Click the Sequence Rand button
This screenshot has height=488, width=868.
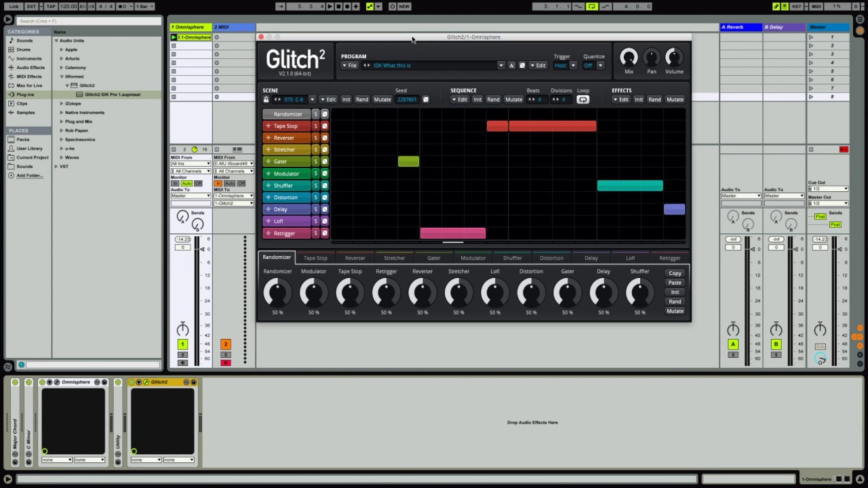click(493, 100)
